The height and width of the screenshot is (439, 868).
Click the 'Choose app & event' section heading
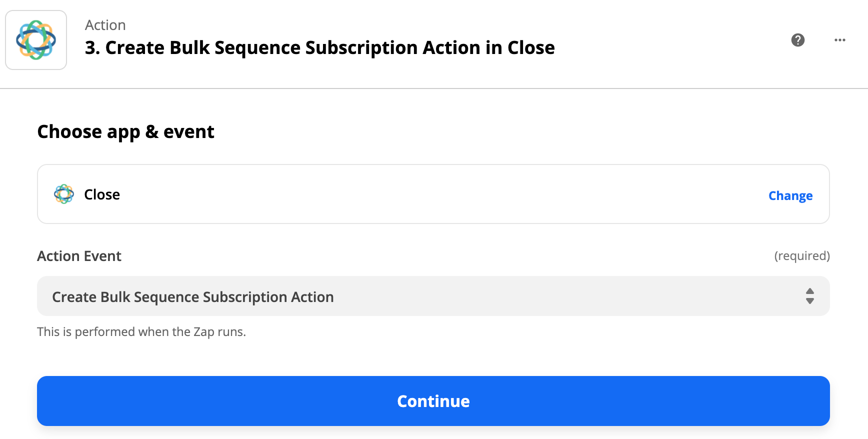pos(125,132)
